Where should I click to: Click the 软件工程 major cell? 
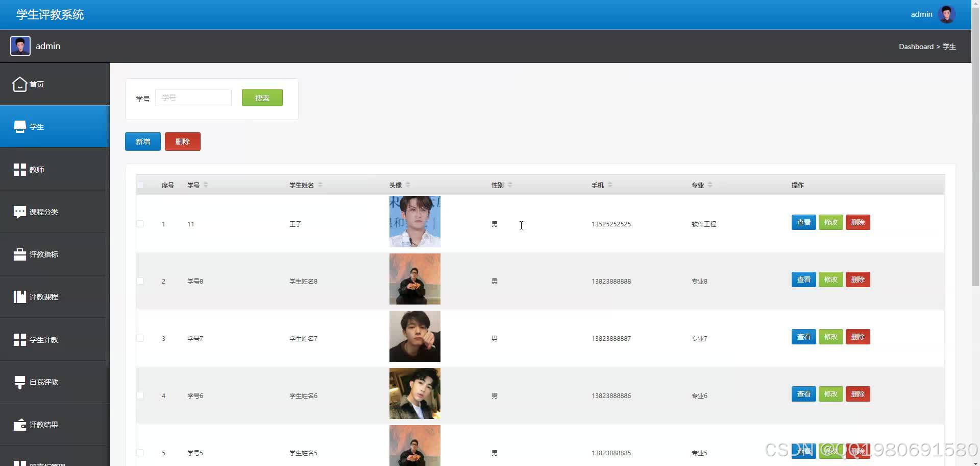coord(704,224)
